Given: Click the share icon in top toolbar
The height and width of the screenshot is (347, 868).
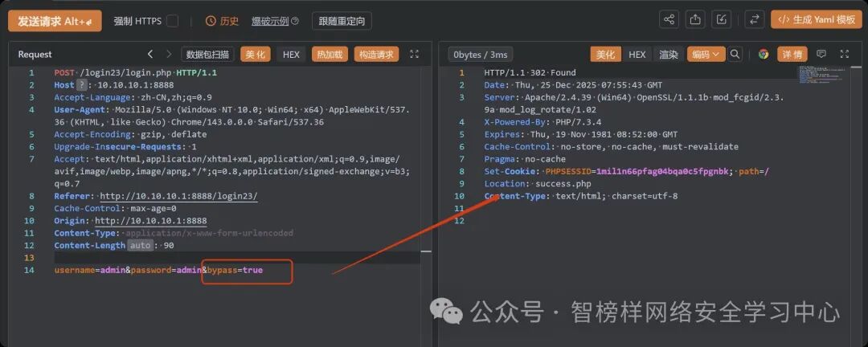Looking at the screenshot, I should point(669,19).
